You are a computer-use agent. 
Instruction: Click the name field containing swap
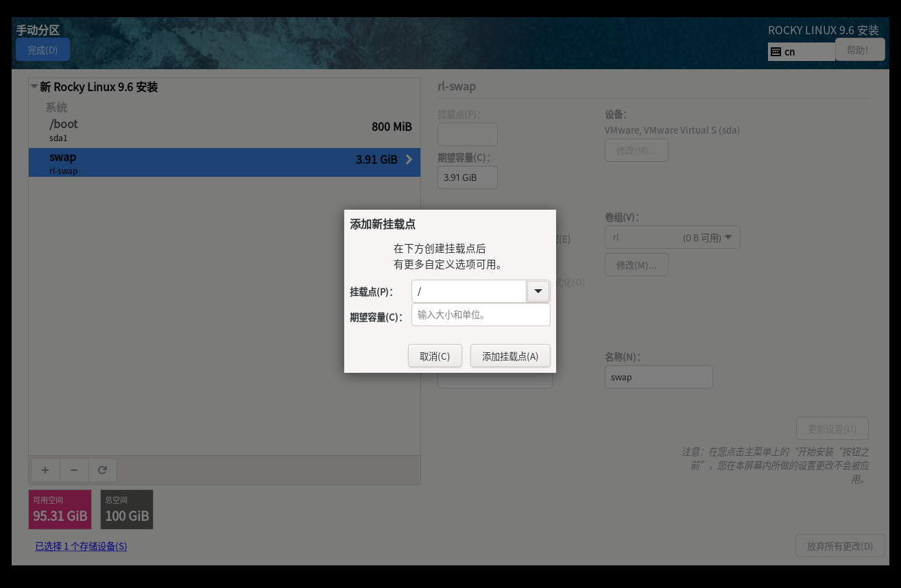click(x=658, y=377)
